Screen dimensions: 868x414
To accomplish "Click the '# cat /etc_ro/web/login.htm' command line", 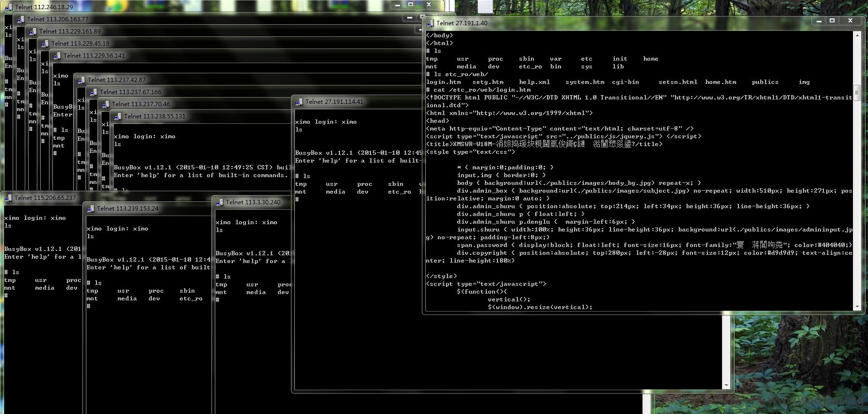I will pyautogui.click(x=479, y=90).
